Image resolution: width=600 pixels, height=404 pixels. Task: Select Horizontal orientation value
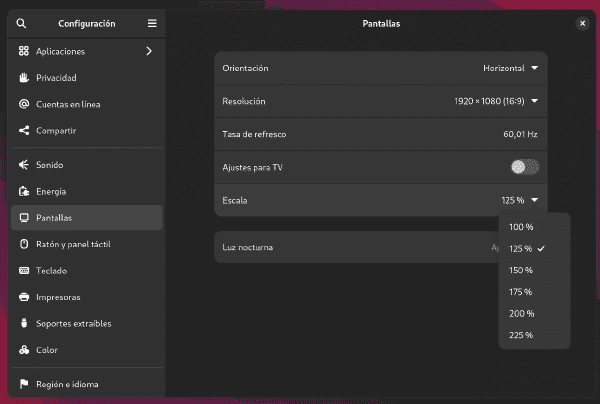504,68
